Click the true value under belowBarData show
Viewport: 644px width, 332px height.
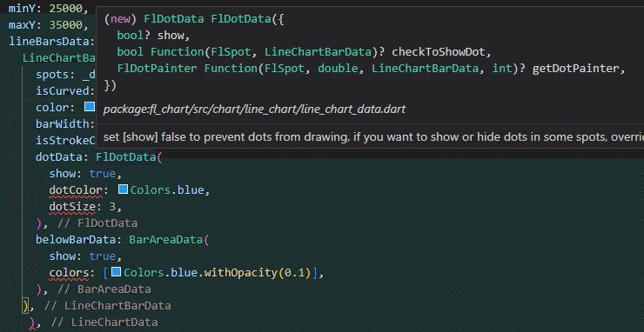pyautogui.click(x=103, y=256)
